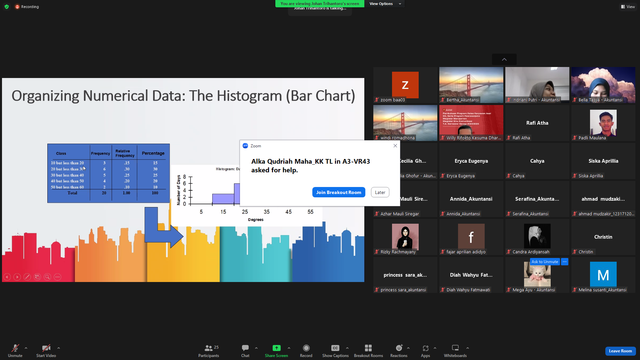The width and height of the screenshot is (640, 360).
Task: Click previous slide arrow on shared slide
Action: pyautogui.click(x=7, y=277)
